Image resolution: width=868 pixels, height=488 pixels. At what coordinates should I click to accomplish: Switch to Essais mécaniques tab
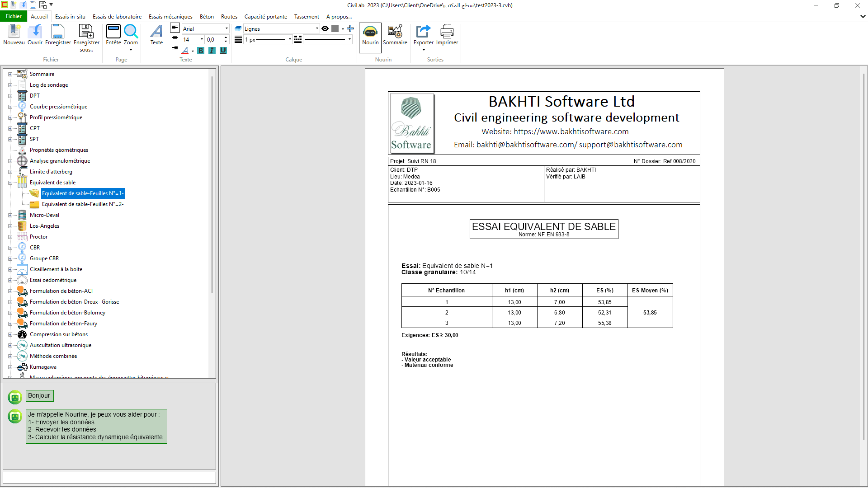click(x=170, y=17)
